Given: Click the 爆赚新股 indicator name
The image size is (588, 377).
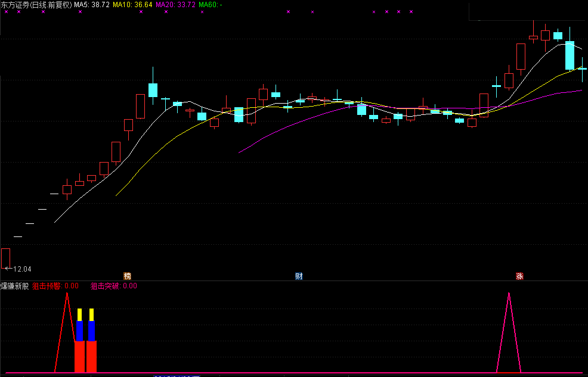Looking at the screenshot, I should pyautogui.click(x=15, y=286).
